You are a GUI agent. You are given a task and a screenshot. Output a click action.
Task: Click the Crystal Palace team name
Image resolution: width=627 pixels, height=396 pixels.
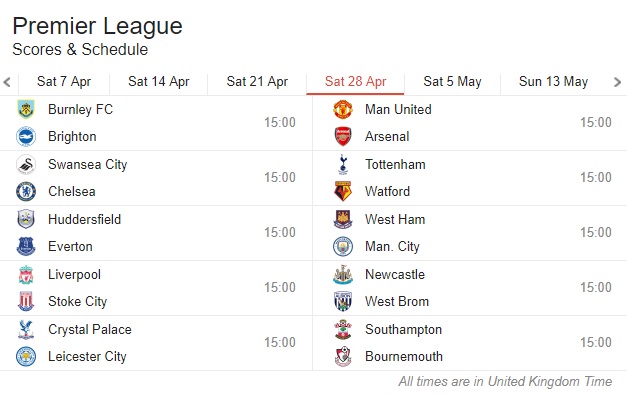tap(90, 330)
